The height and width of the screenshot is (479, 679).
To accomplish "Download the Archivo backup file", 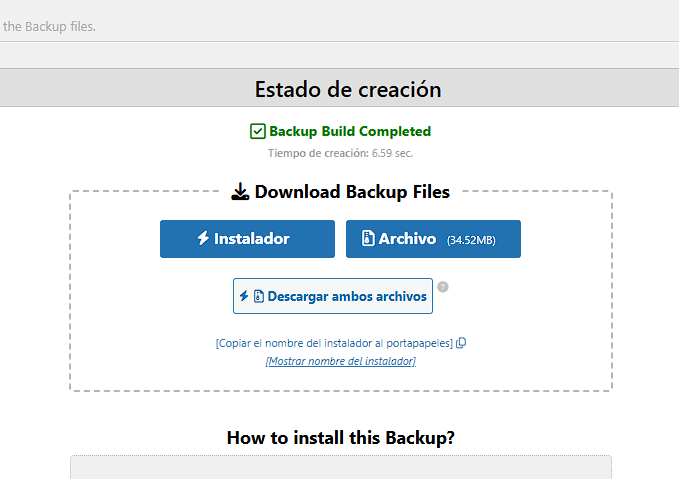I will click(x=432, y=239).
